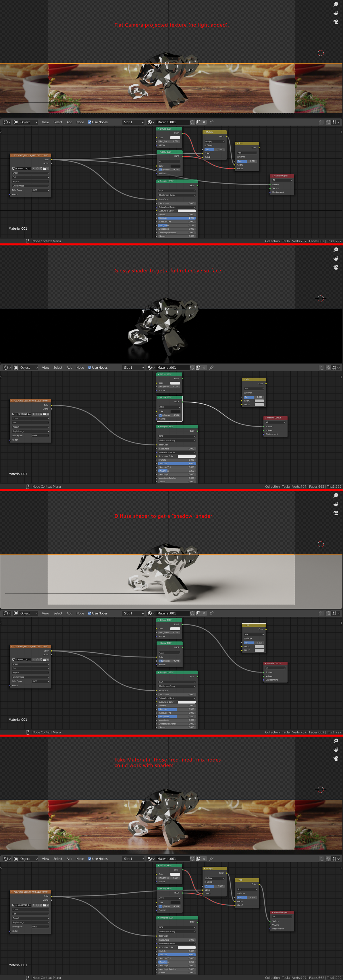Toggle the Use Nodes checkbox in the 'Diffuse shader' node header
This screenshot has height=980, width=343.
(89, 613)
